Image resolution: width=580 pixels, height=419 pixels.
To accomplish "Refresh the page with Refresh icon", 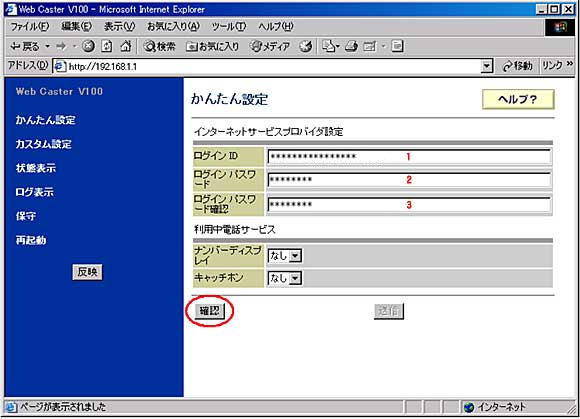I will pyautogui.click(x=107, y=46).
